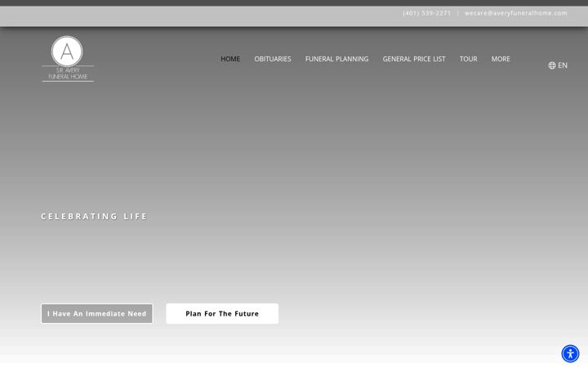The image size is (588, 368).
Task: Expand the More menu item
Action: [501, 59]
